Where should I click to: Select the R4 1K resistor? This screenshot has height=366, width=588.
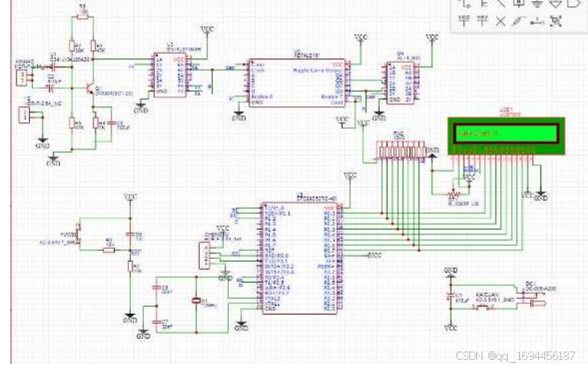pos(96,123)
